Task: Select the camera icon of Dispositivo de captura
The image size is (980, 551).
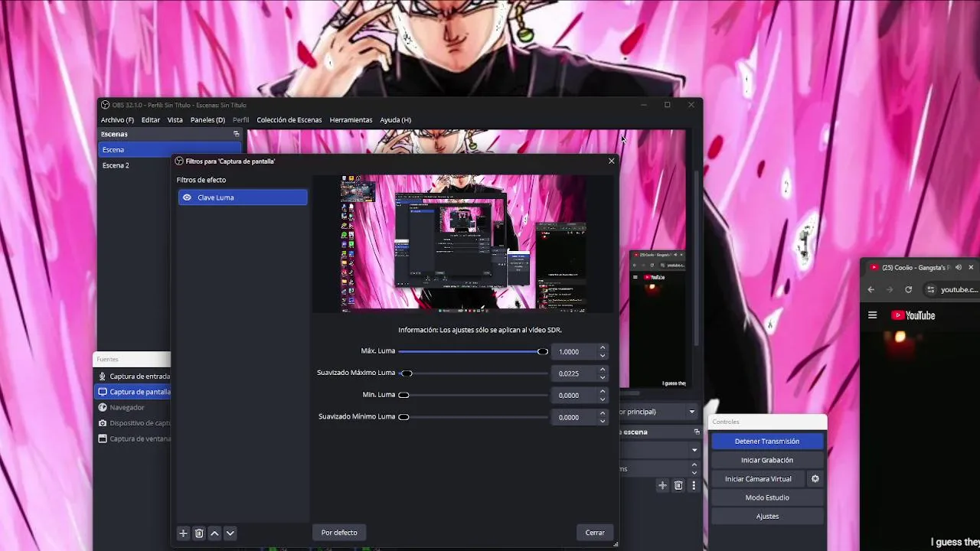Action: 103,423
